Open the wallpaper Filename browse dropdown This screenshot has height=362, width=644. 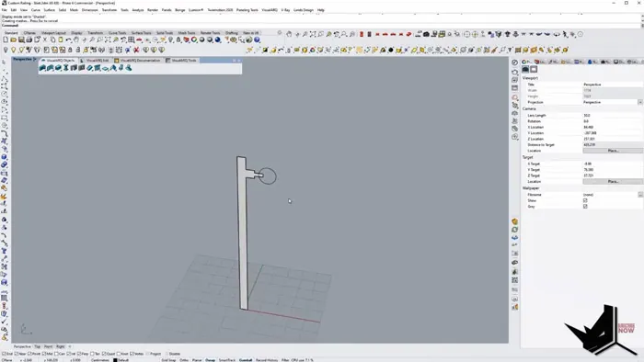[x=640, y=195]
